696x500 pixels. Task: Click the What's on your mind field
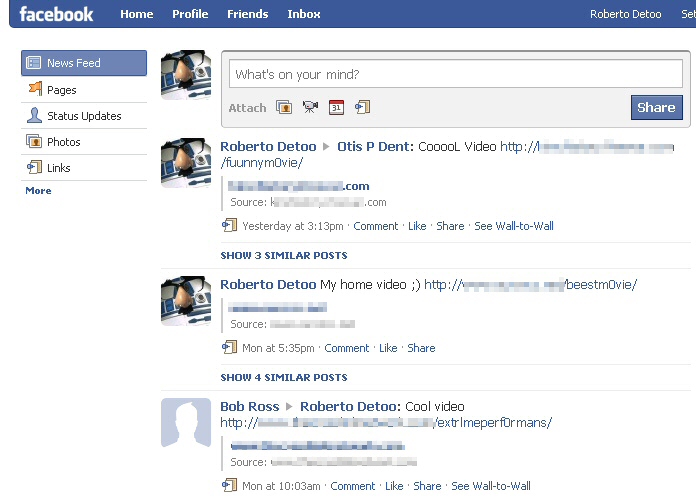click(456, 74)
